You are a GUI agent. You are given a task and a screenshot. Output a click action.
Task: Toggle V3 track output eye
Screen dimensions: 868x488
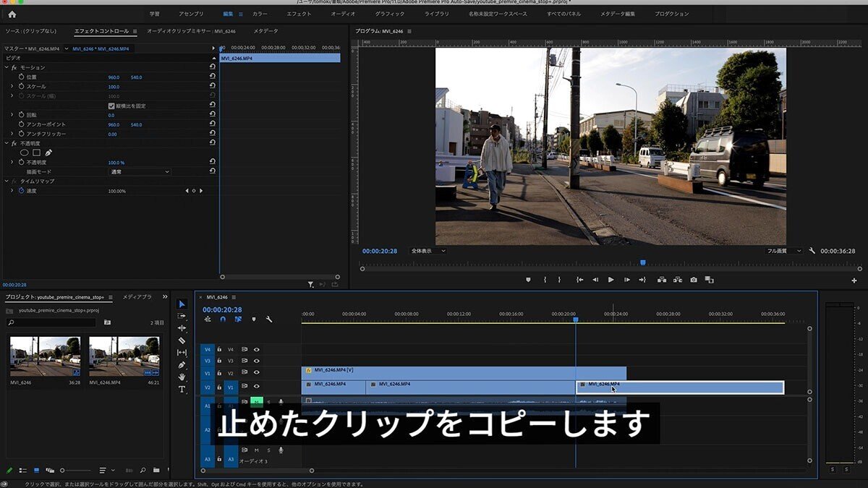tap(256, 361)
